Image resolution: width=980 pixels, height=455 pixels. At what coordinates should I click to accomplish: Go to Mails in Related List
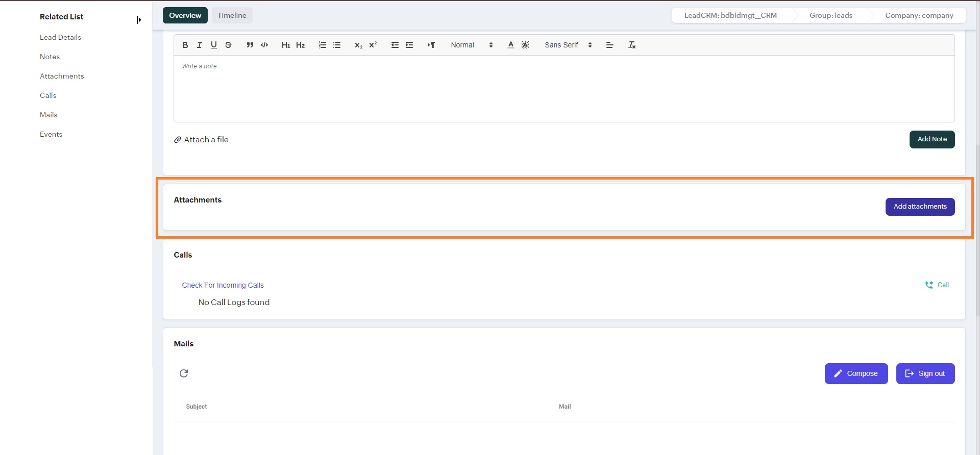48,115
